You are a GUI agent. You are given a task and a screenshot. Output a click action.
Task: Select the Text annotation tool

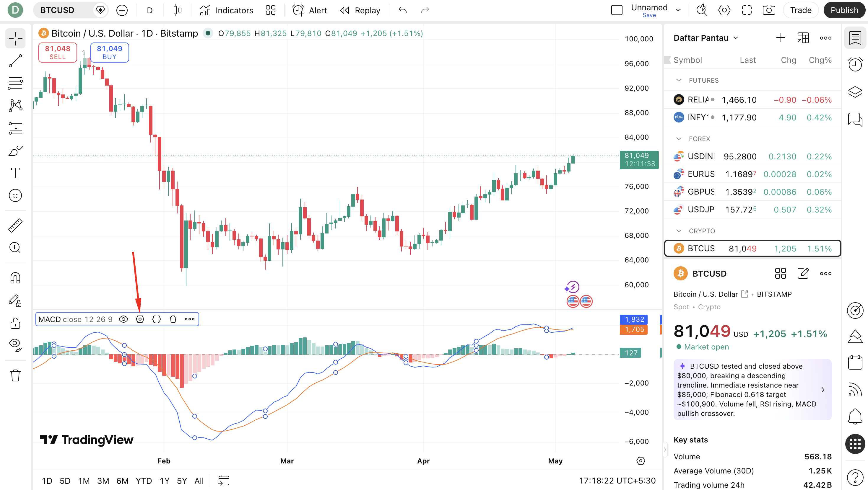point(15,173)
